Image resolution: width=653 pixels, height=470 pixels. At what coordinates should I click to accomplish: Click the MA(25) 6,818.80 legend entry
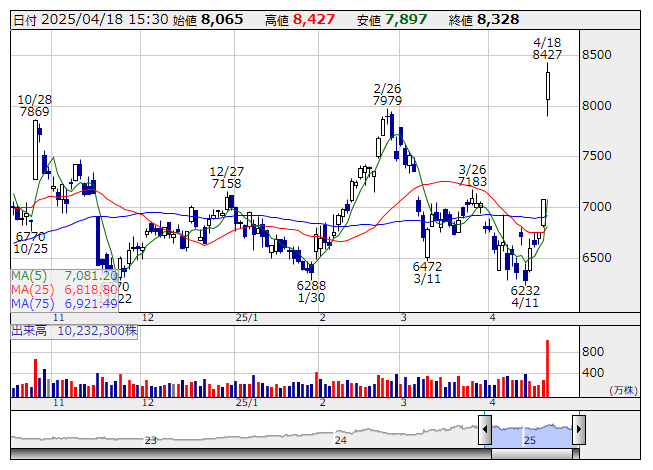[65, 289]
